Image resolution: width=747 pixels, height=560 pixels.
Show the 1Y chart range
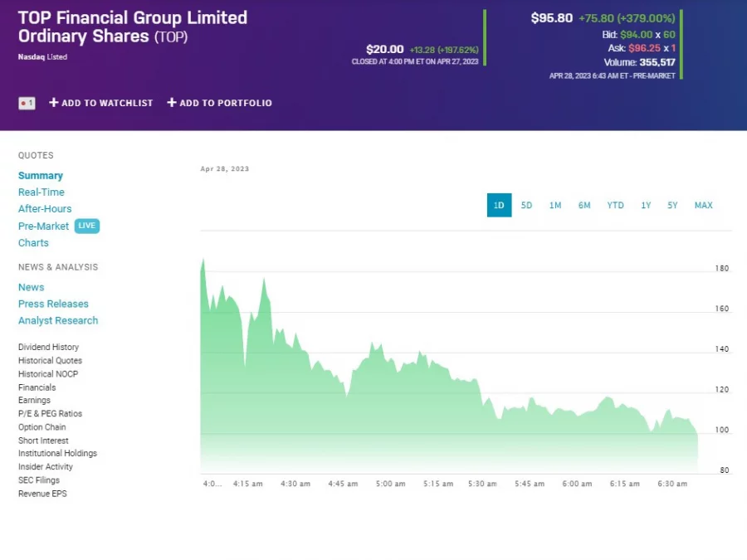tap(646, 206)
